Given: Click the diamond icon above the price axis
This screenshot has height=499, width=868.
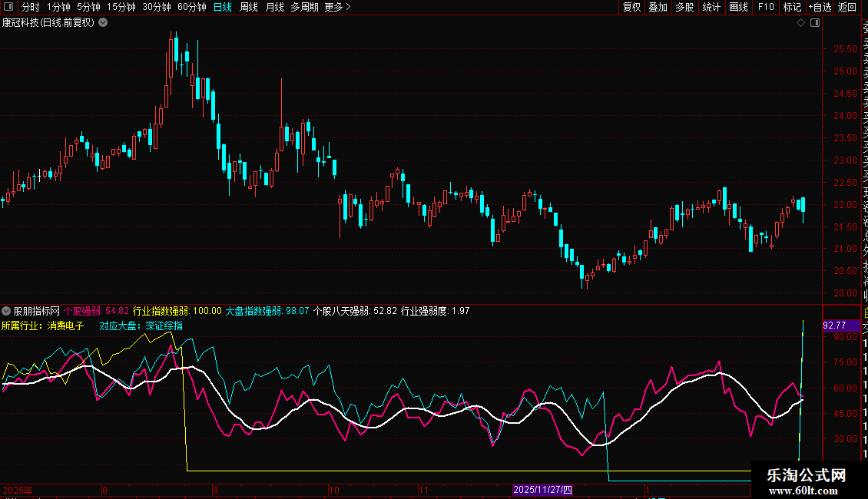Looking at the screenshot, I should coord(800,23).
